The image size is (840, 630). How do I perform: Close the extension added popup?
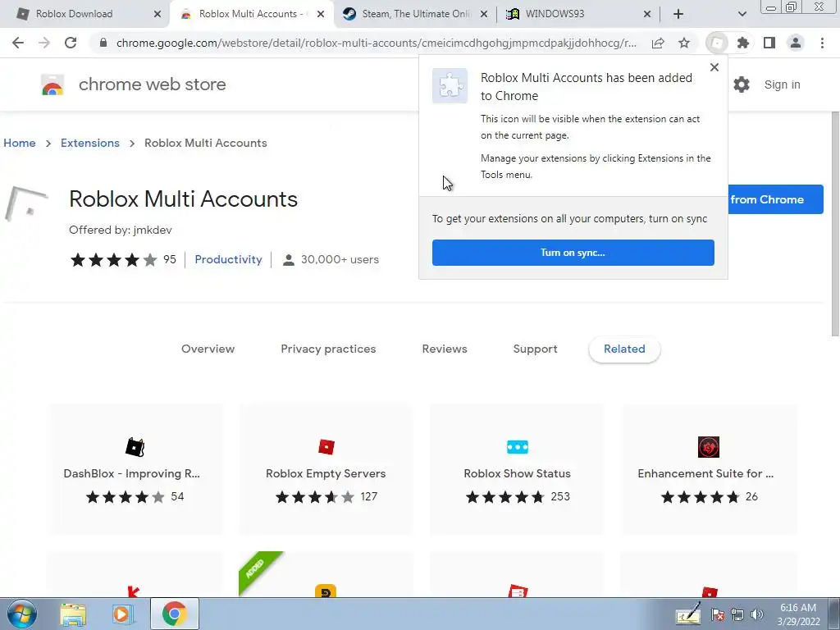[714, 67]
